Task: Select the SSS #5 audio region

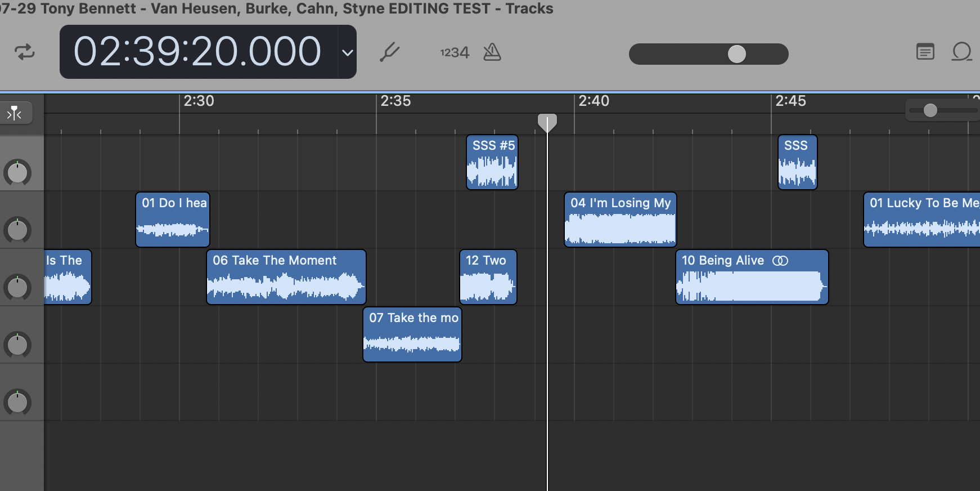Action: point(492,162)
